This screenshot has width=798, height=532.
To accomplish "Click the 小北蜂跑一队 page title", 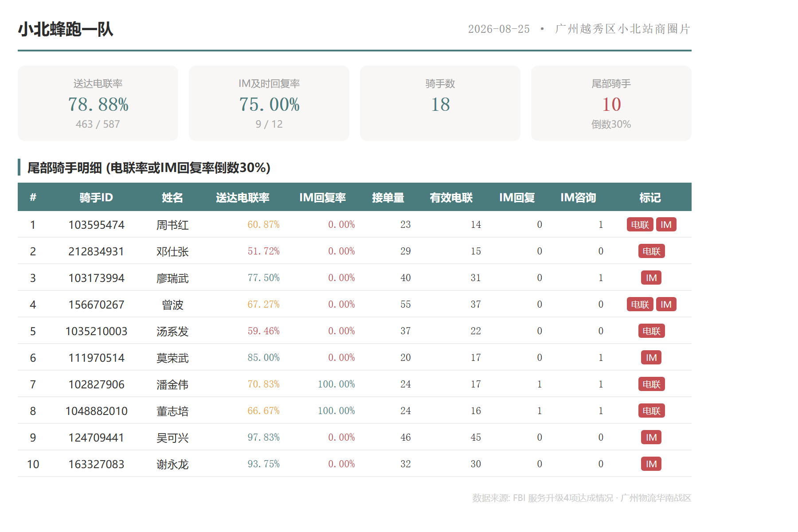I will pos(66,29).
